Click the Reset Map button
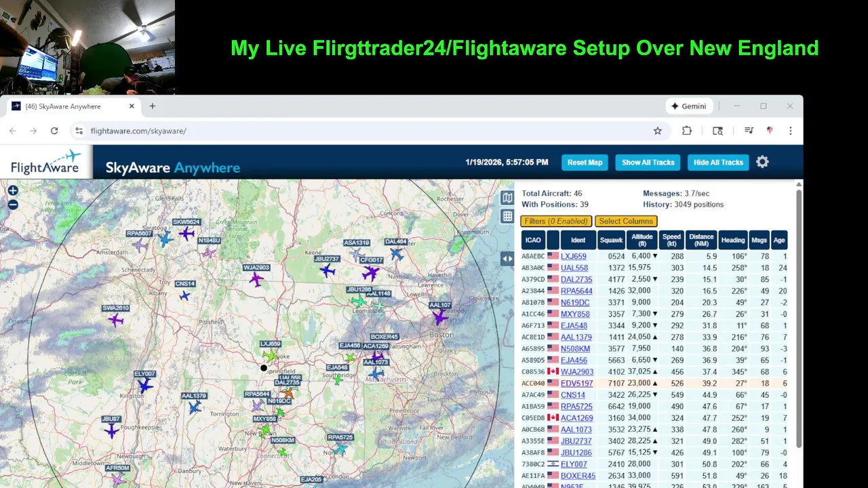Image resolution: width=868 pixels, height=488 pixels. point(585,163)
